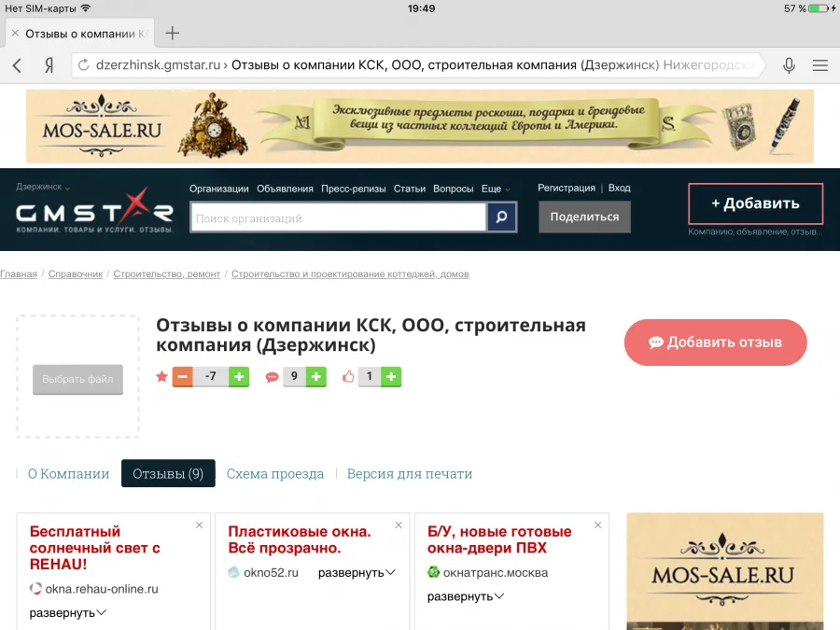Switch to the 'О Компании' tab

pyautogui.click(x=68, y=473)
